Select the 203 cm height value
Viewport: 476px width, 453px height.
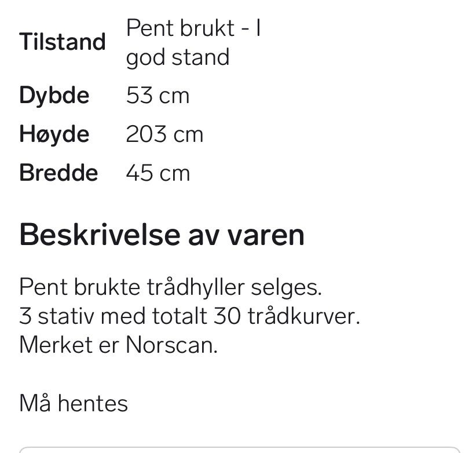[x=164, y=134]
